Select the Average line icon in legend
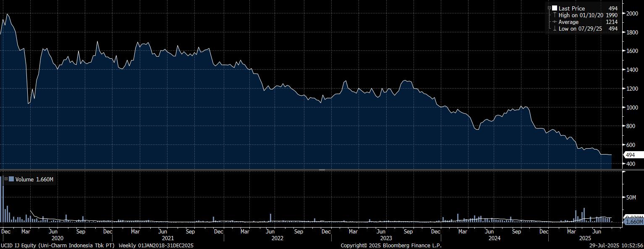The height and width of the screenshot is (249, 644). (555, 22)
